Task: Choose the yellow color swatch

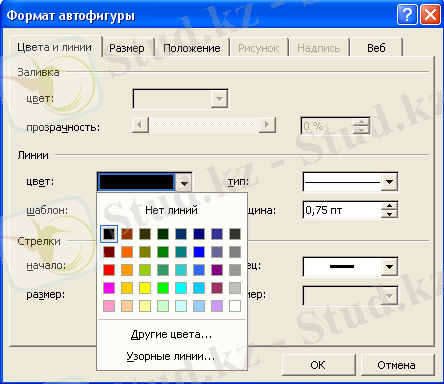Action: click(x=145, y=288)
